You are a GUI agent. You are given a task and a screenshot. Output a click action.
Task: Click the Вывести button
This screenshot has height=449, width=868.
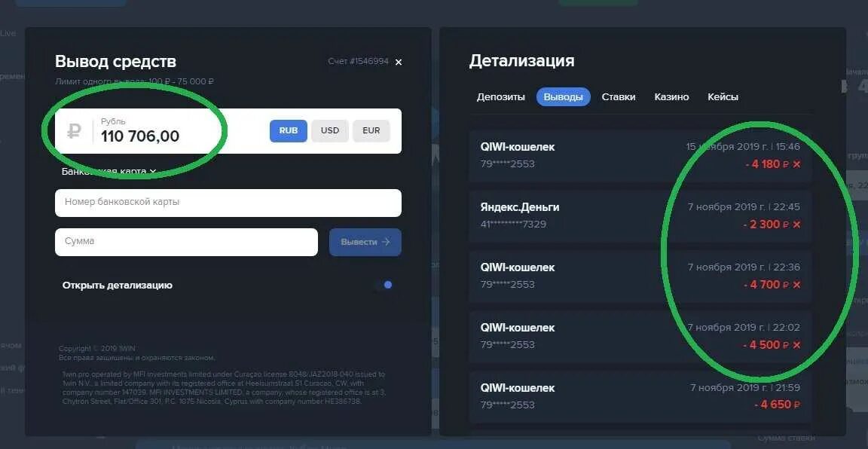pyautogui.click(x=365, y=242)
